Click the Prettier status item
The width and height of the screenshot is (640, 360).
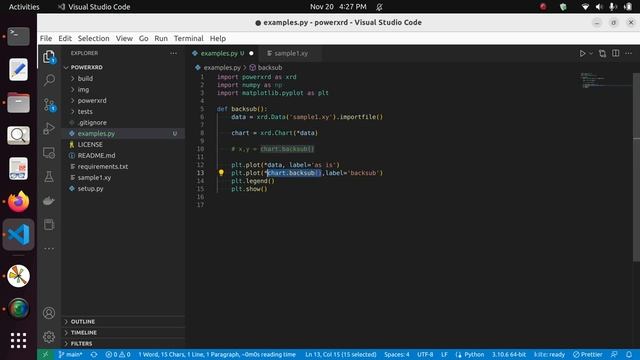588,354
